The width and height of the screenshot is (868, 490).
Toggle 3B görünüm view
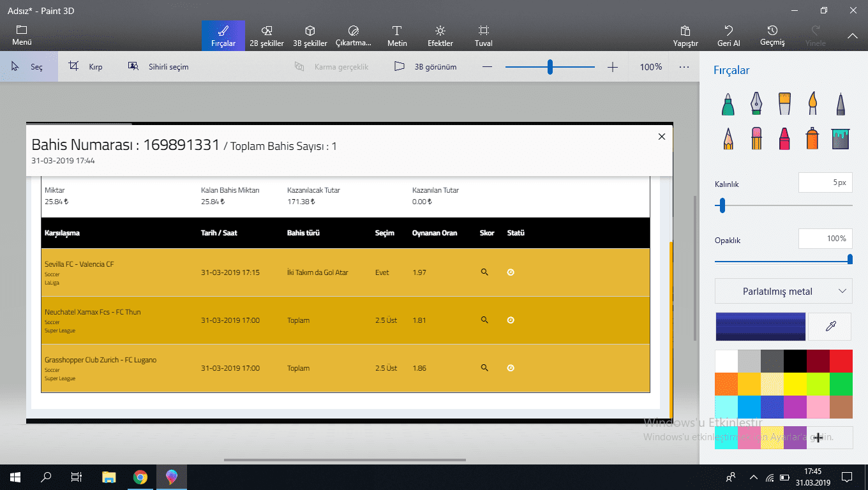tap(426, 66)
